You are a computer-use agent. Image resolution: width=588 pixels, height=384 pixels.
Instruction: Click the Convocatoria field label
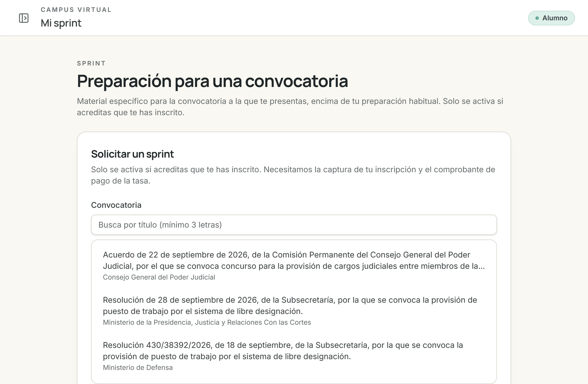[116, 205]
